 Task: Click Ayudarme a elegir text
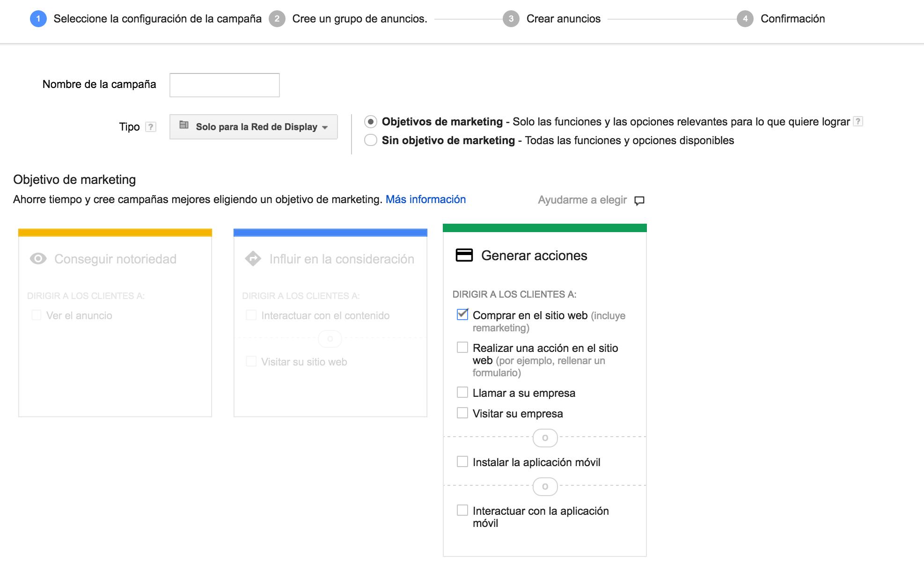(582, 200)
